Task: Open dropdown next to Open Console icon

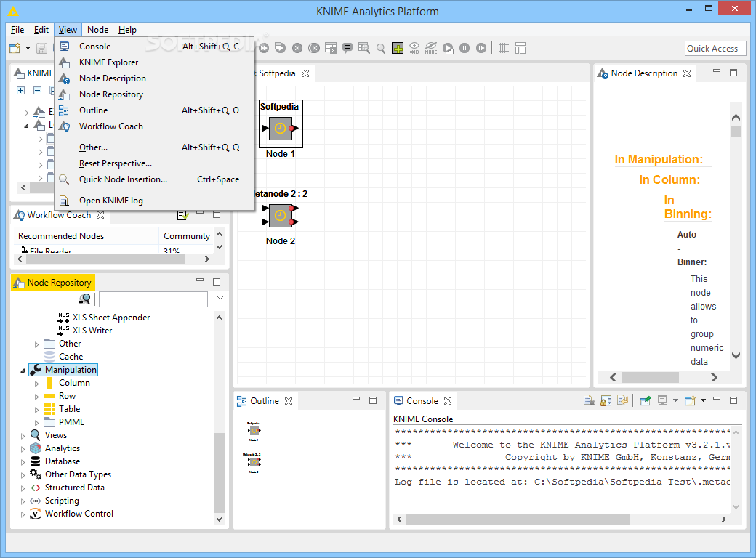Action: [703, 400]
